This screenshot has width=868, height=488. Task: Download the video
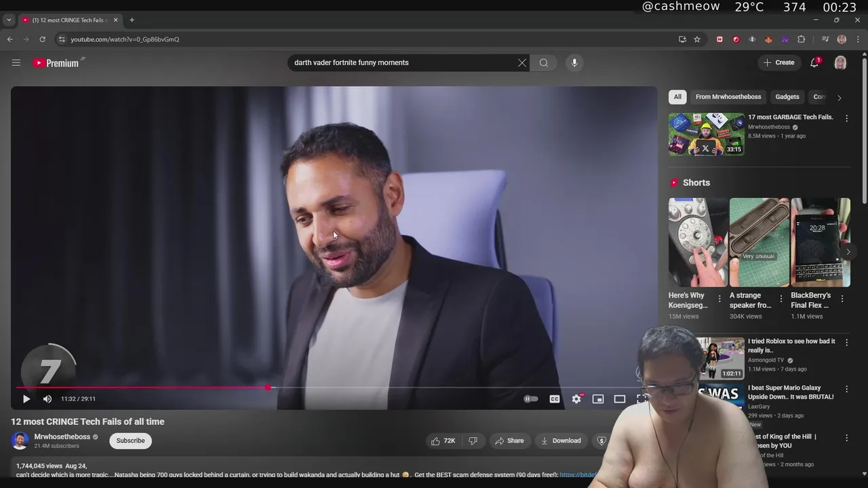click(561, 441)
